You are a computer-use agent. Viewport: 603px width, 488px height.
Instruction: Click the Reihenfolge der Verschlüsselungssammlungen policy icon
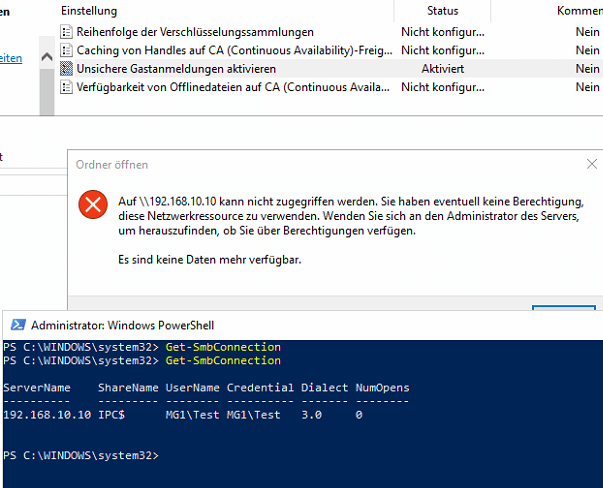coord(67,32)
